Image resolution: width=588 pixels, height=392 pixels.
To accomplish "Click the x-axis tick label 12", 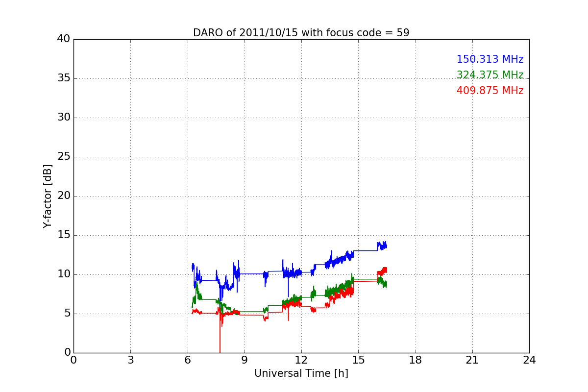I will pyautogui.click(x=301, y=360).
